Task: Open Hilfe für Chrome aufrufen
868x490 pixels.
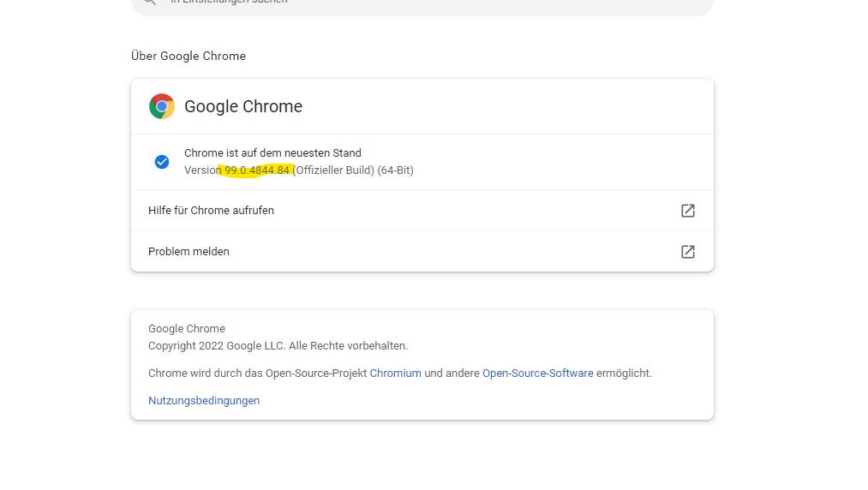Action: point(422,211)
